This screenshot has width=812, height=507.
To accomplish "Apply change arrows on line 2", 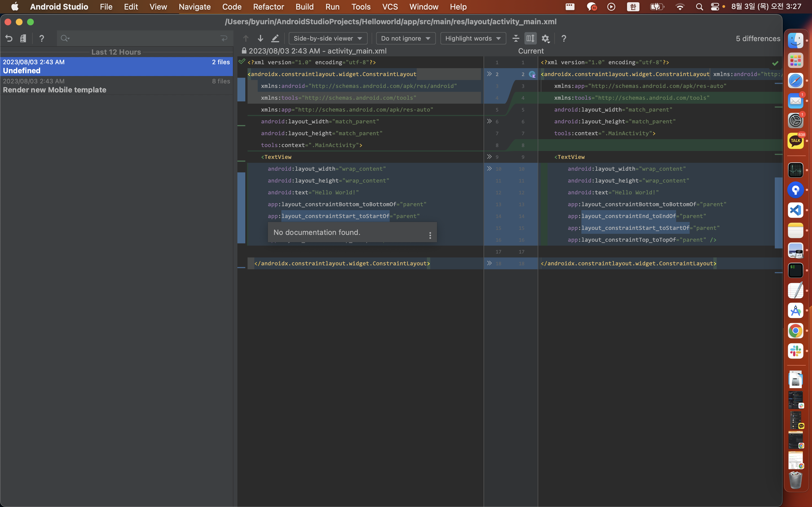I will [x=489, y=74].
